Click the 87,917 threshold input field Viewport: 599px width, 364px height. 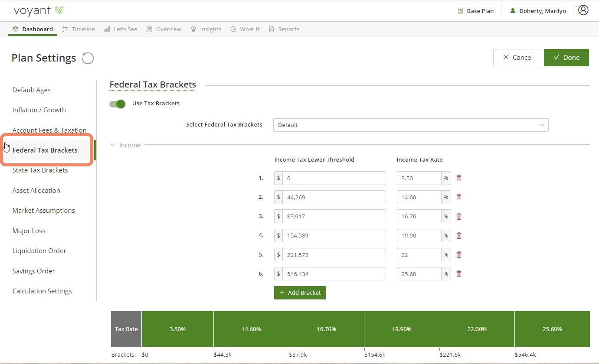(x=334, y=216)
